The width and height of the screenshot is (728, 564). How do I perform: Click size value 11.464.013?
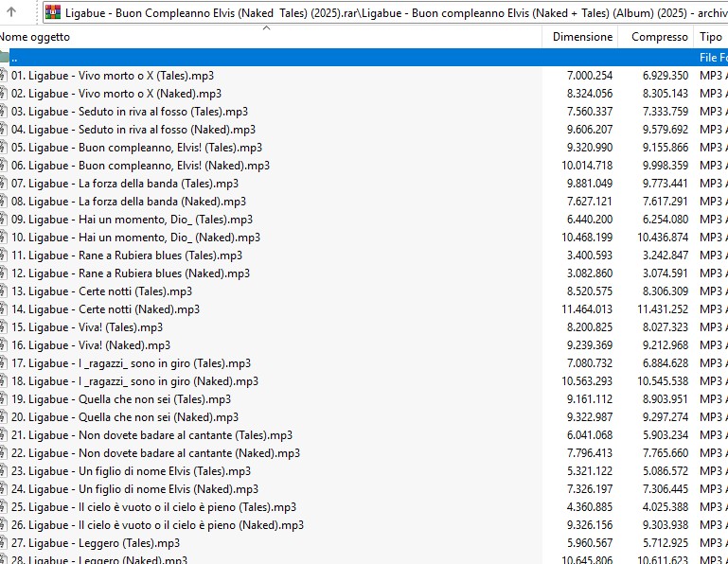pyautogui.click(x=587, y=309)
